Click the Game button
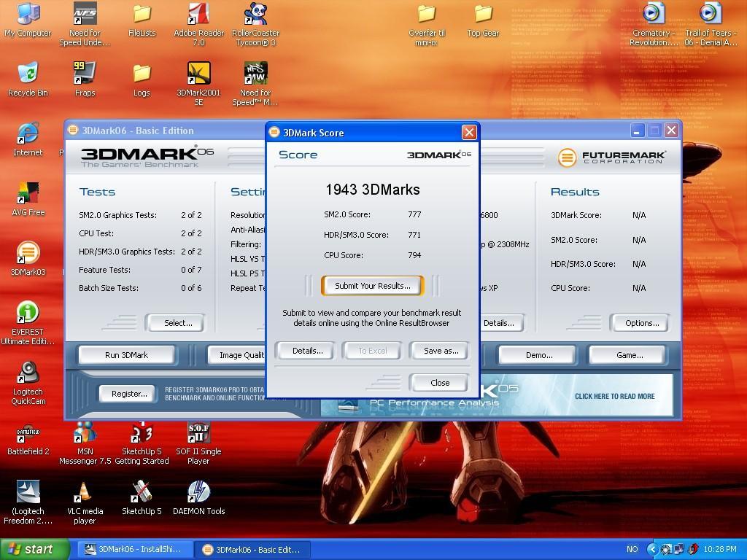Image resolution: width=747 pixels, height=560 pixels. [628, 355]
